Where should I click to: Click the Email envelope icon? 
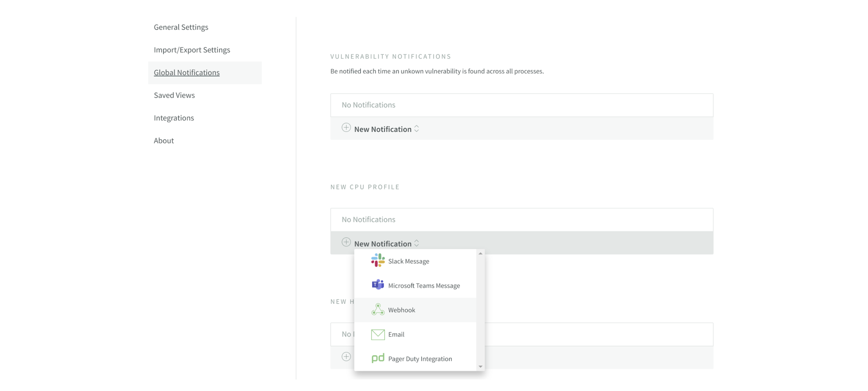378,334
